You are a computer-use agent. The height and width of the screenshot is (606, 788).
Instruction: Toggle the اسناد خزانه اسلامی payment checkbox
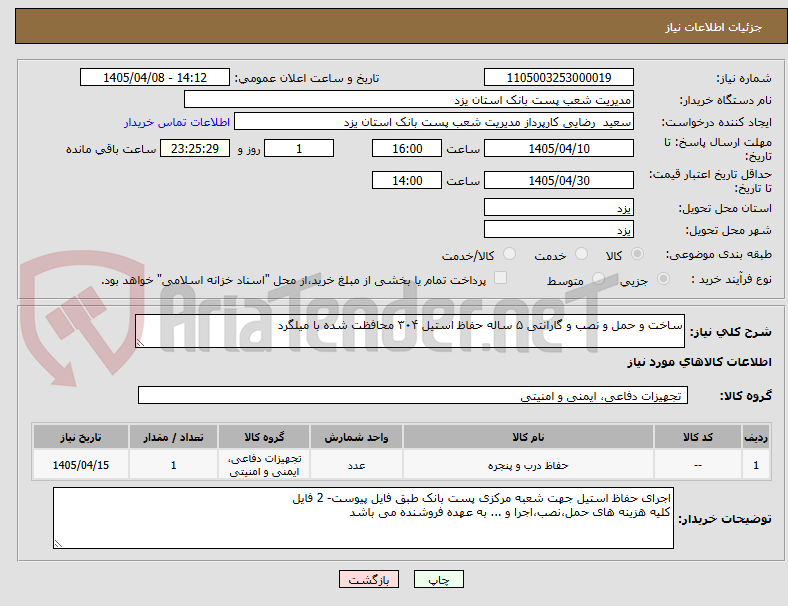(501, 278)
